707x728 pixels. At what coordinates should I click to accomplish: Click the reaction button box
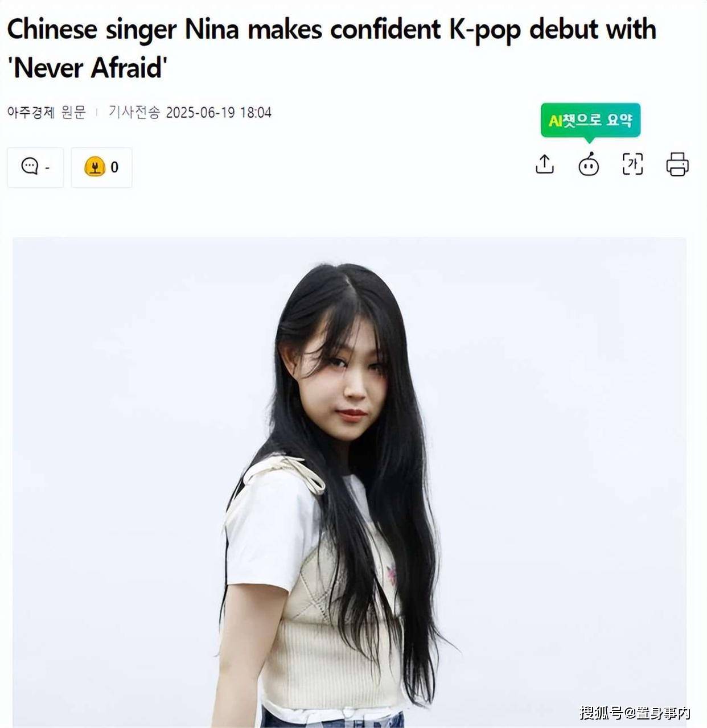tap(102, 167)
